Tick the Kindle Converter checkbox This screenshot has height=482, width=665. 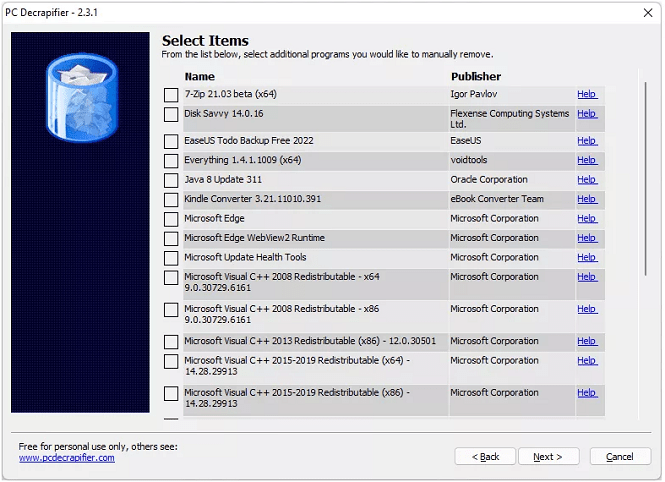click(171, 200)
